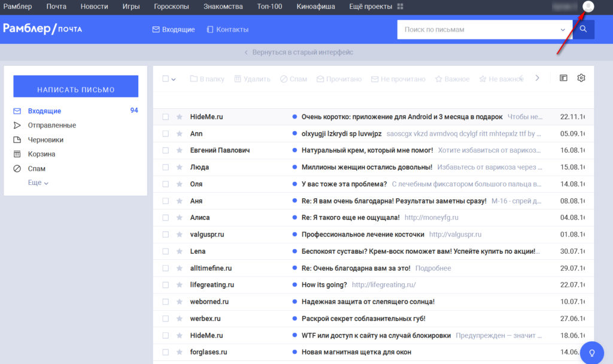Star the HideMe.ru Android app email
The height and width of the screenshot is (364, 613).
179,117
